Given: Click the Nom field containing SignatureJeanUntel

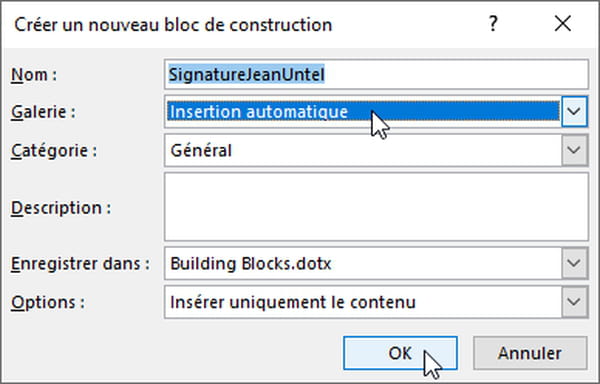Looking at the screenshot, I should (x=376, y=74).
